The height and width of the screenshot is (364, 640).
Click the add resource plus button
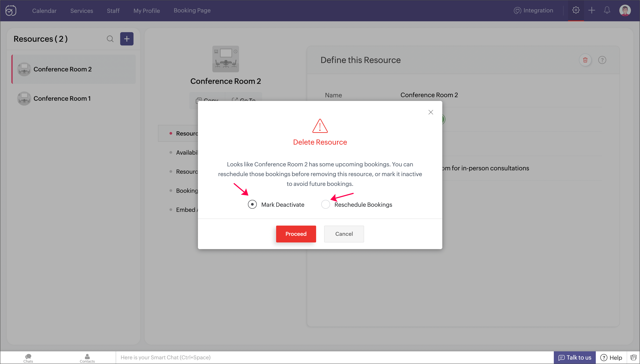127,39
